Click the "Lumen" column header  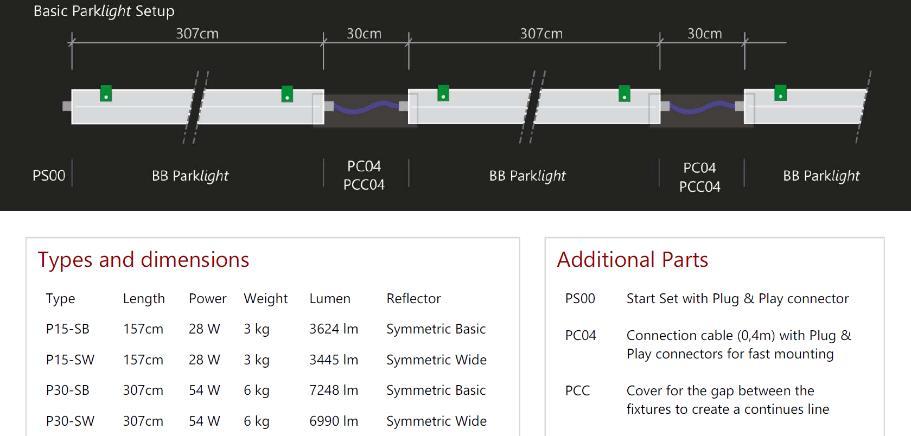click(x=329, y=299)
